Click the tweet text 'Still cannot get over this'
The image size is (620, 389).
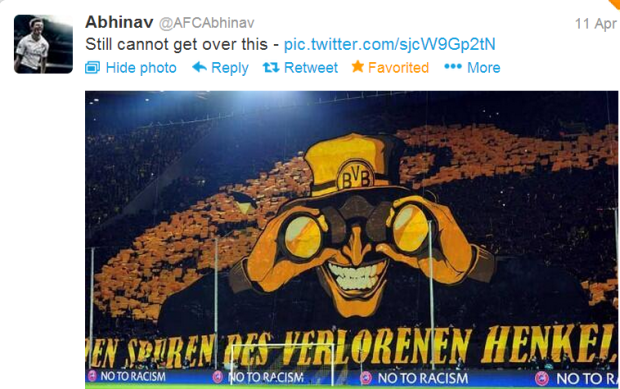tap(176, 44)
